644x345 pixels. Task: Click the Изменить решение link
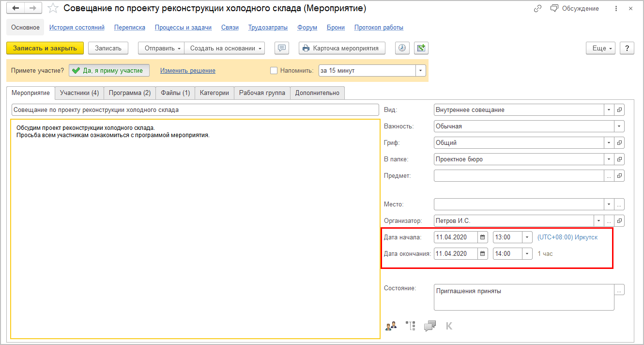188,71
